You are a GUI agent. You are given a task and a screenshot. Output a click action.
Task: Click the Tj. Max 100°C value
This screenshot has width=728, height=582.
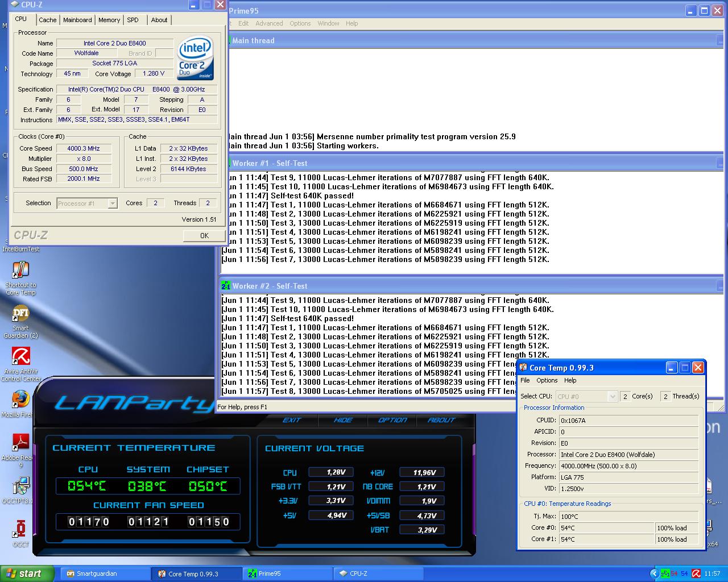tap(628, 517)
